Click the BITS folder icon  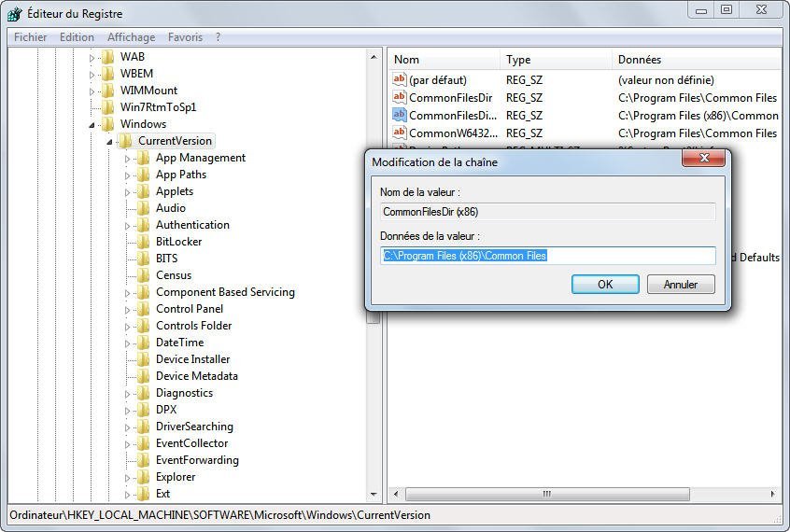(x=144, y=259)
